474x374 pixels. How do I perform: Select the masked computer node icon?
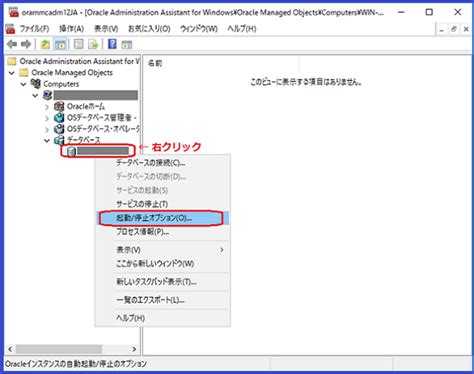tap(48, 95)
